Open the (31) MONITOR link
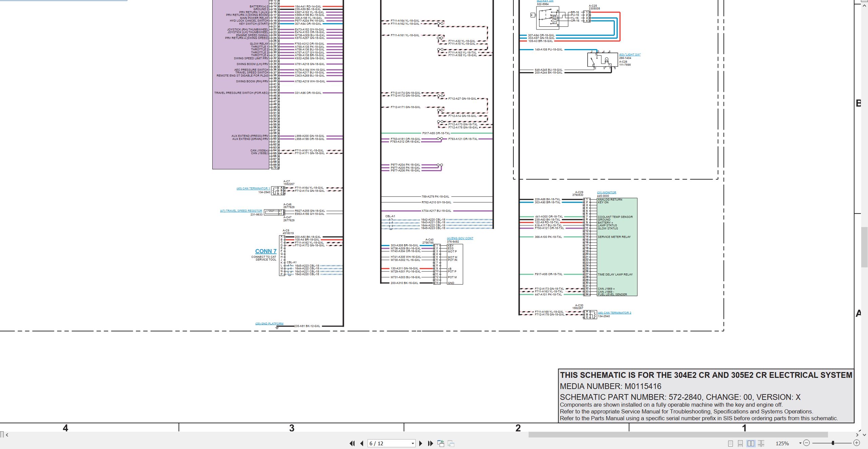Image resolution: width=868 pixels, height=449 pixels. (607, 192)
